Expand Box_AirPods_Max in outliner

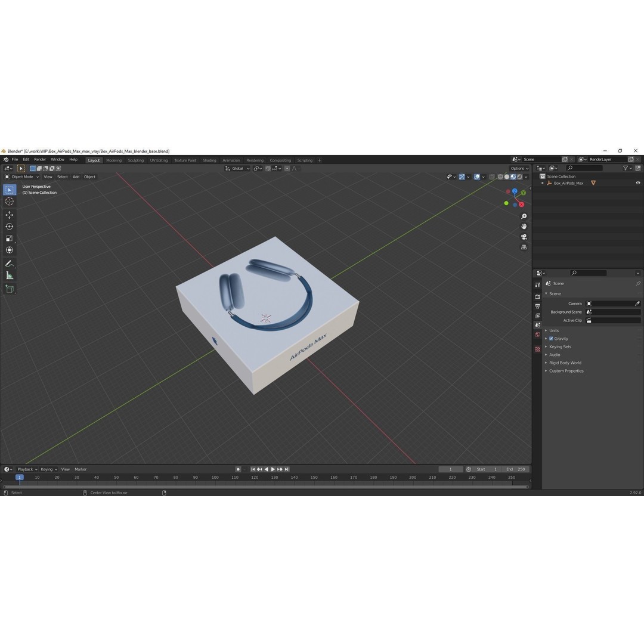[x=543, y=183]
